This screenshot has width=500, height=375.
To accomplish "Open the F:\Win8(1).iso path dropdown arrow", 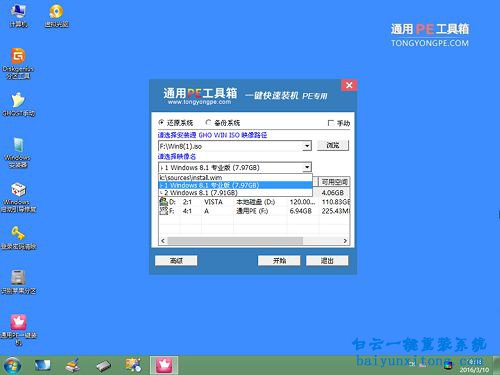I will point(307,146).
